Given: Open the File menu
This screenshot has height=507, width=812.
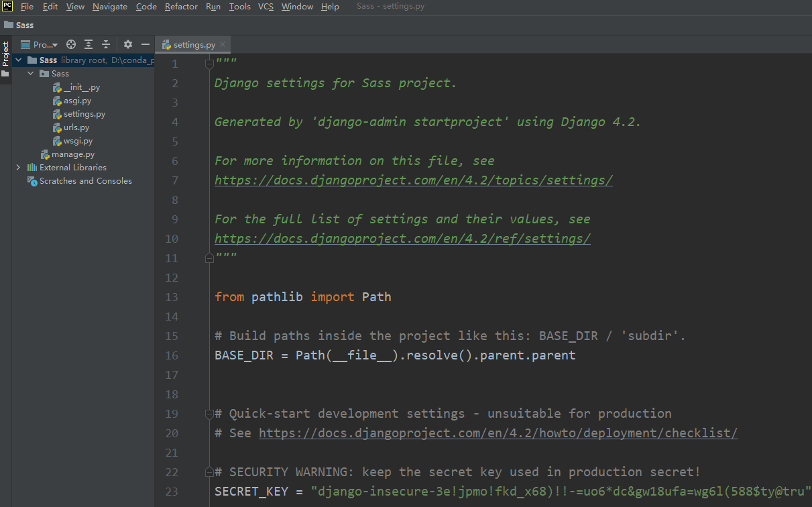Looking at the screenshot, I should click(x=27, y=7).
